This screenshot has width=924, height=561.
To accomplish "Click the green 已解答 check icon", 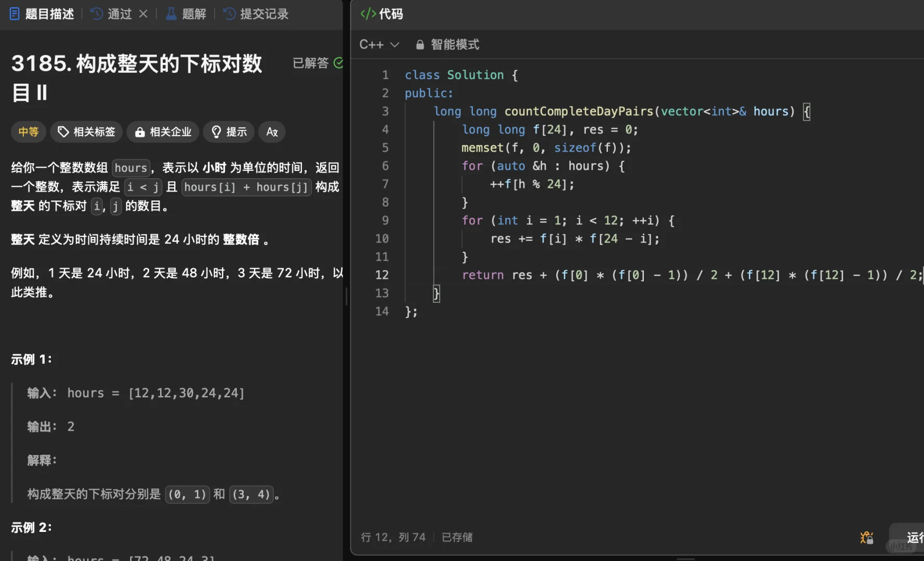I will point(338,63).
